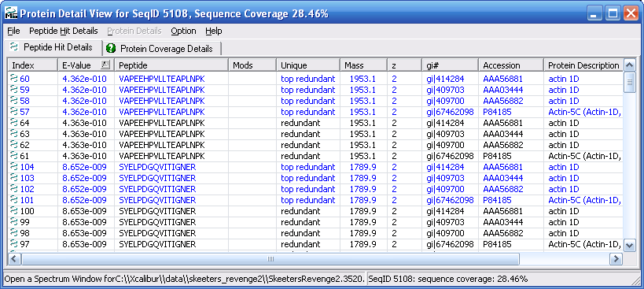Image resolution: width=644 pixels, height=289 pixels.
Task: Sort by the Mods column header
Action: 252,65
